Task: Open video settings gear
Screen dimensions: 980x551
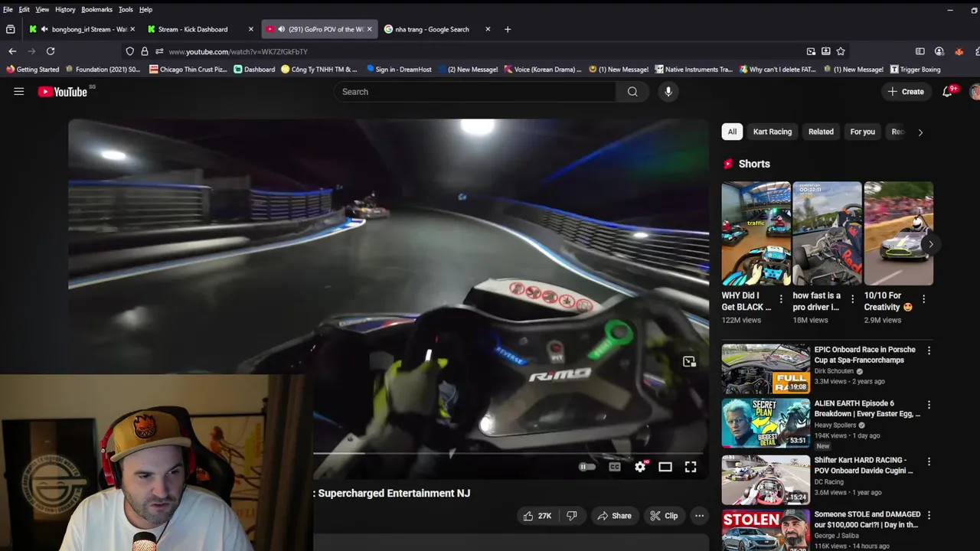Action: (640, 467)
